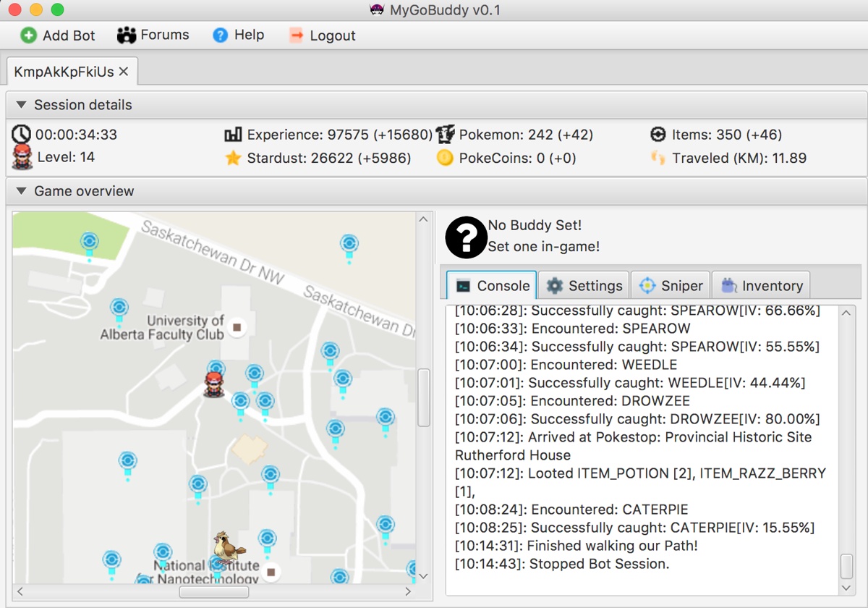
Task: Click the trainer avatar next to Level
Action: pyautogui.click(x=22, y=157)
